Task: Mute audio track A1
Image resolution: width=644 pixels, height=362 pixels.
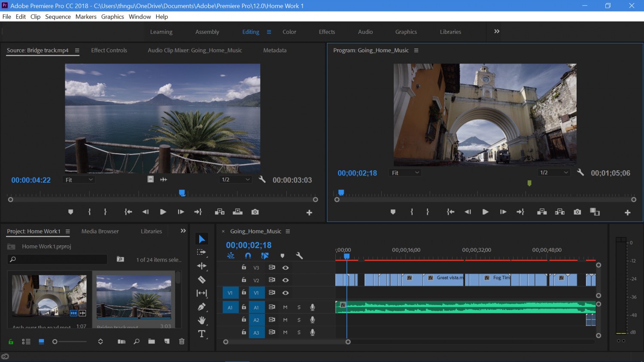Action: pyautogui.click(x=285, y=307)
